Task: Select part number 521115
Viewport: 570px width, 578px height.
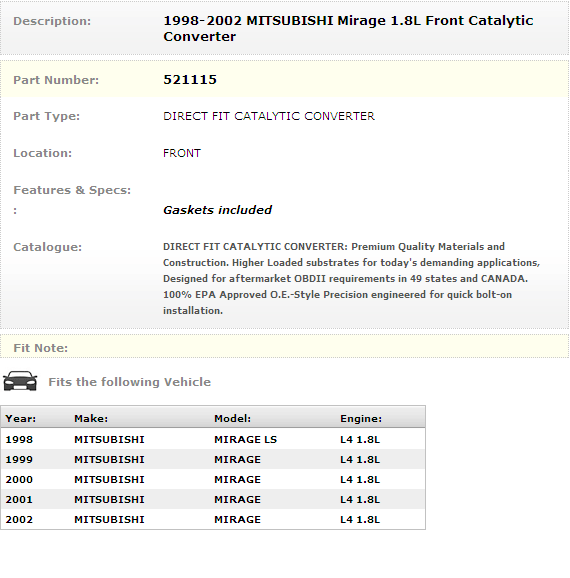Action: click(x=190, y=80)
